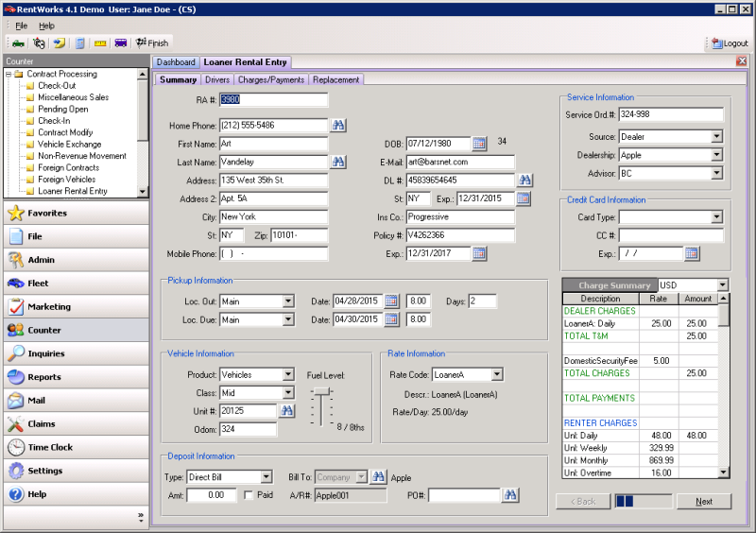Open the File menu
This screenshot has height=533, width=756.
(x=21, y=26)
